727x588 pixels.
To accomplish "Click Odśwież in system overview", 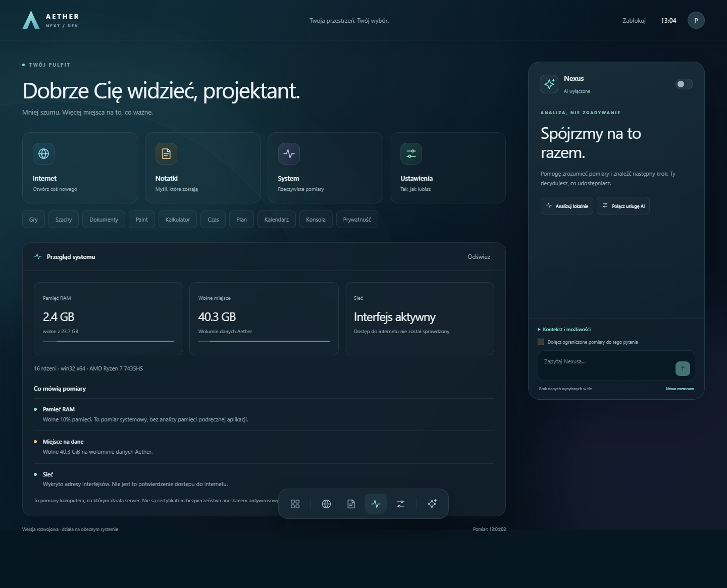I will click(479, 257).
